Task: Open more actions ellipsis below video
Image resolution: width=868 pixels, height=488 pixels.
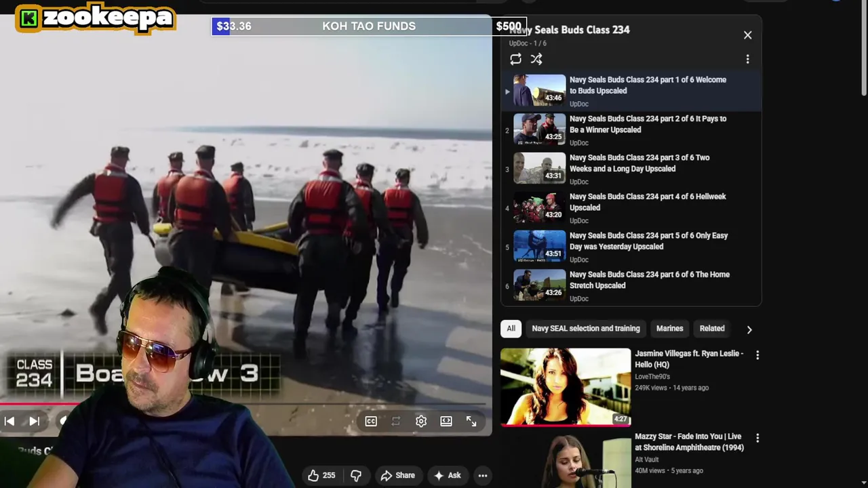Action: point(483,476)
